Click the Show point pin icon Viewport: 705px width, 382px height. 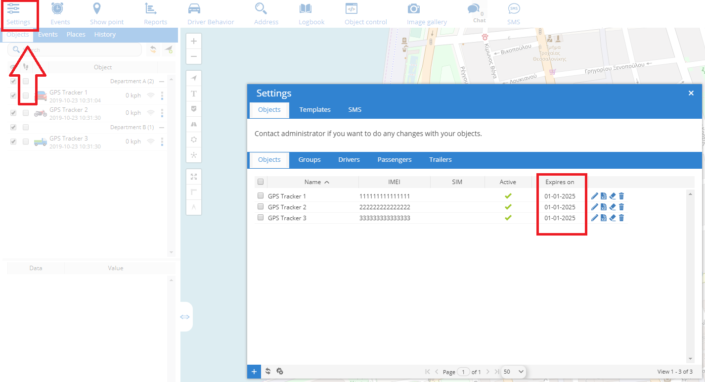click(x=97, y=9)
